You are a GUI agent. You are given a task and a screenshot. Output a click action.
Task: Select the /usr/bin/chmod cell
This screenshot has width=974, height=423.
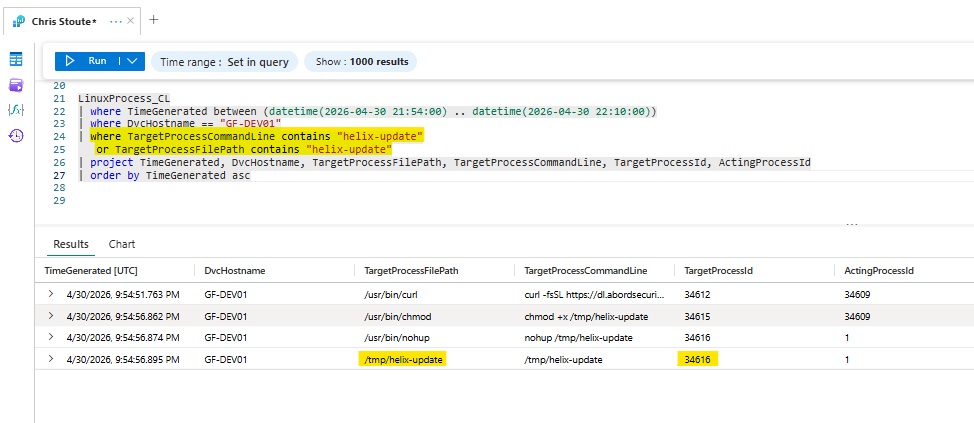[x=398, y=317]
